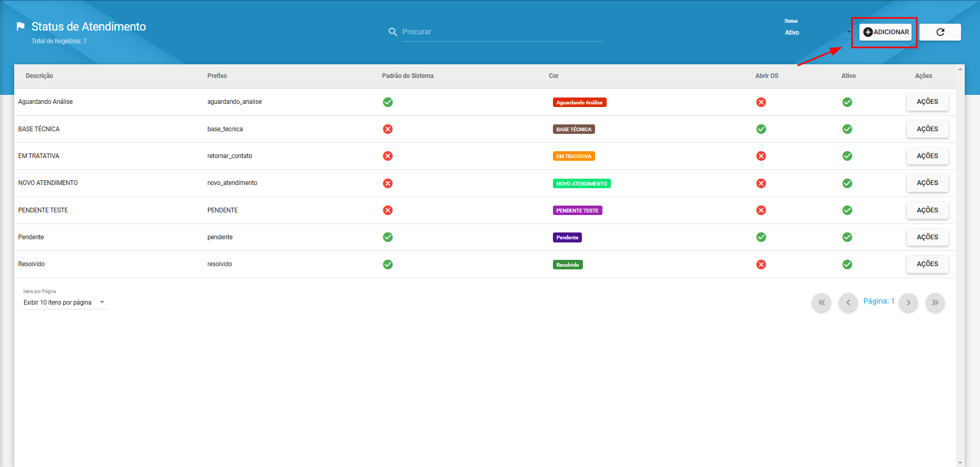Screen dimensions: 980x467
Task: Click Ativo check for PENDENTE TESTE row
Action: [x=847, y=210]
